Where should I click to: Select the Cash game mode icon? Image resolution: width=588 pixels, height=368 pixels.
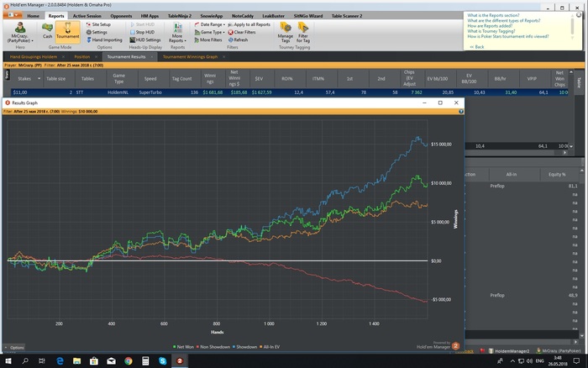tap(47, 31)
